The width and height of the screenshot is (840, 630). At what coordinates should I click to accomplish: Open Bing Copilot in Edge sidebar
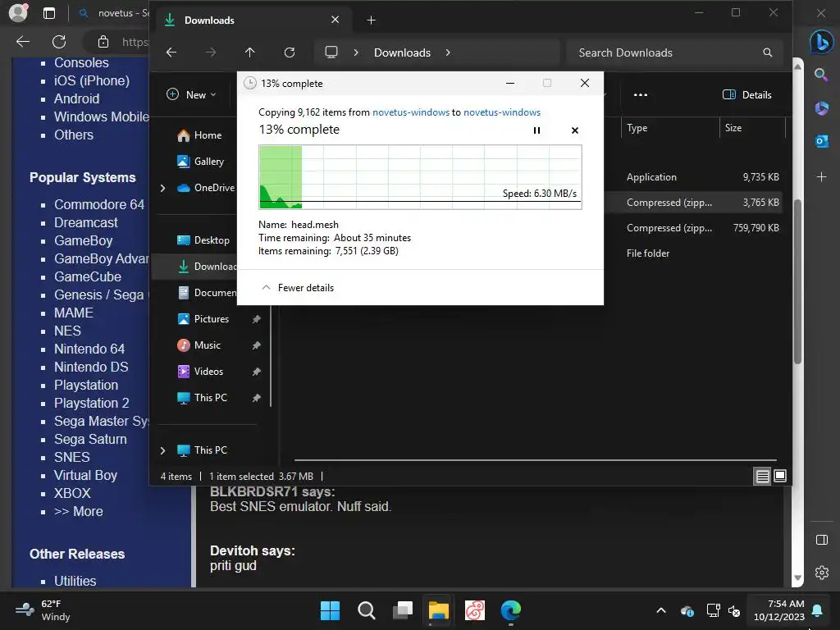pyautogui.click(x=821, y=42)
